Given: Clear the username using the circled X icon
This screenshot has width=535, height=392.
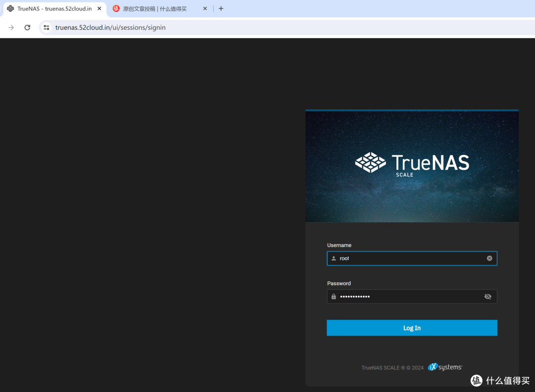Looking at the screenshot, I should pyautogui.click(x=489, y=258).
